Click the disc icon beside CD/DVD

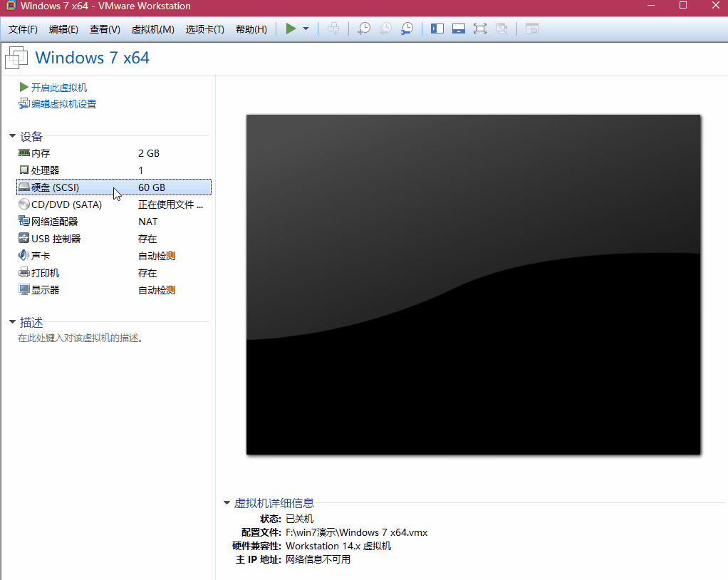(x=24, y=204)
